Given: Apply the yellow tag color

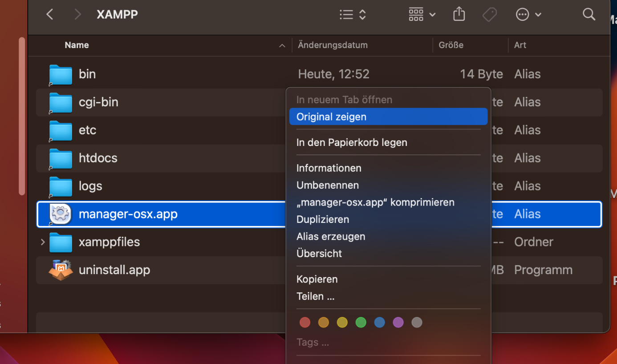Looking at the screenshot, I should click(342, 322).
